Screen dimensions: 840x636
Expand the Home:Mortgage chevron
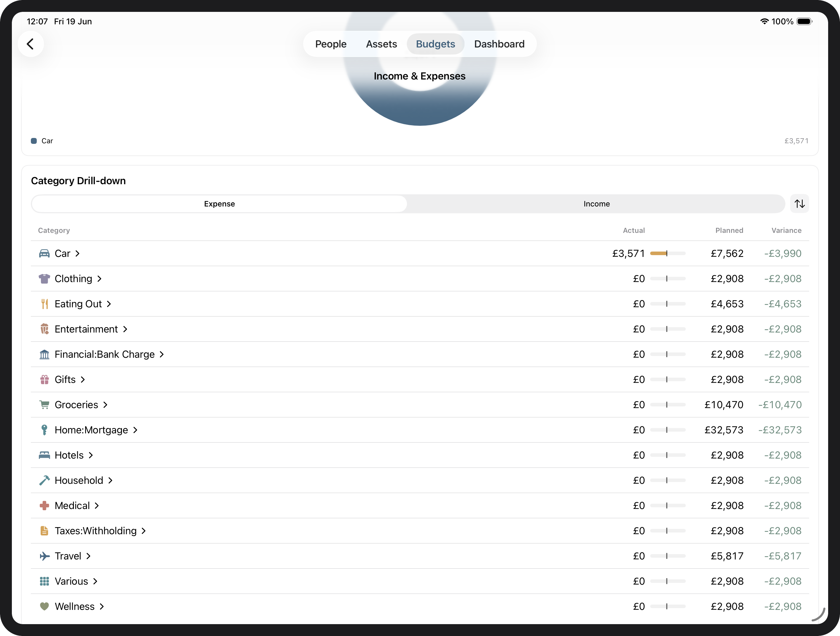point(135,430)
